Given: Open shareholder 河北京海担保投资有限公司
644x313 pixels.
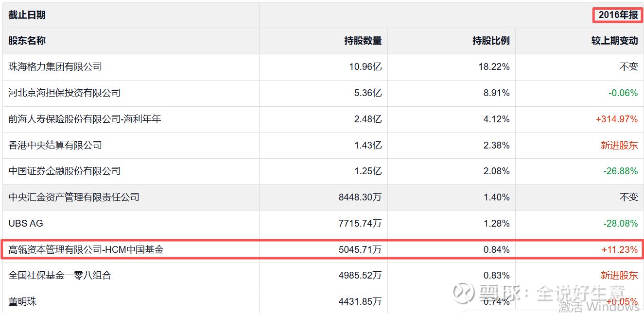Looking at the screenshot, I should click(x=64, y=93).
